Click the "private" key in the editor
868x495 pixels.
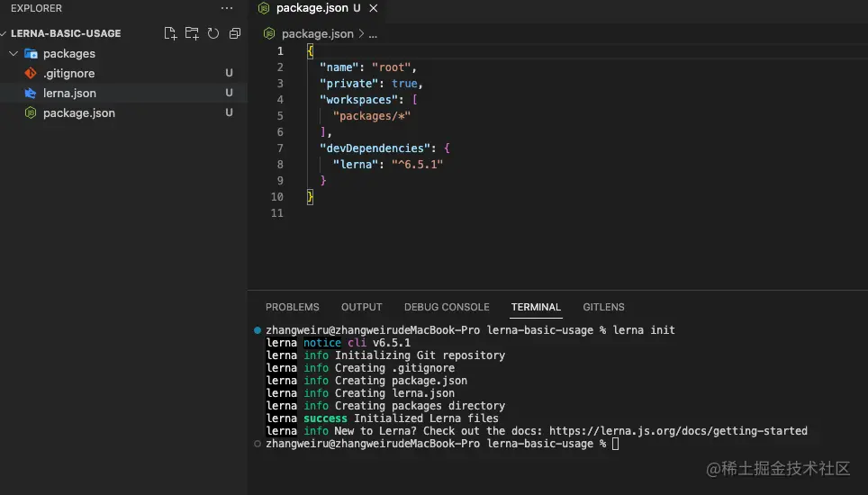(x=348, y=84)
